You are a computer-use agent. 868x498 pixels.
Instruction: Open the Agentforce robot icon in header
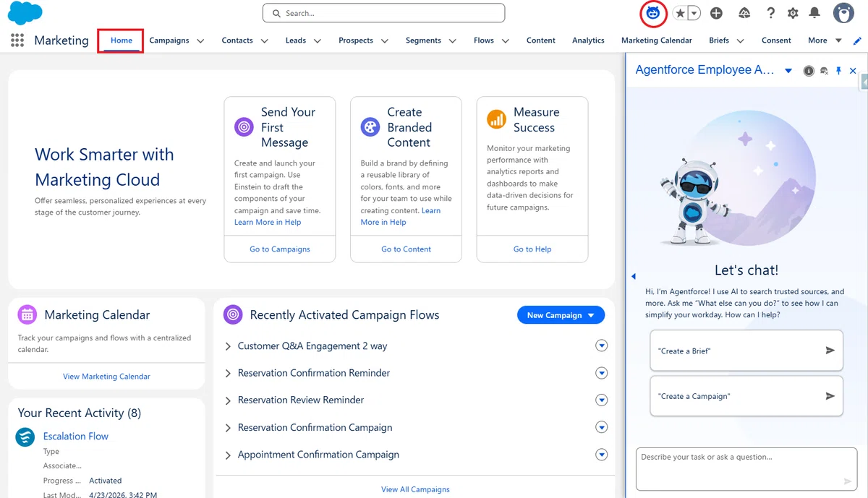653,13
